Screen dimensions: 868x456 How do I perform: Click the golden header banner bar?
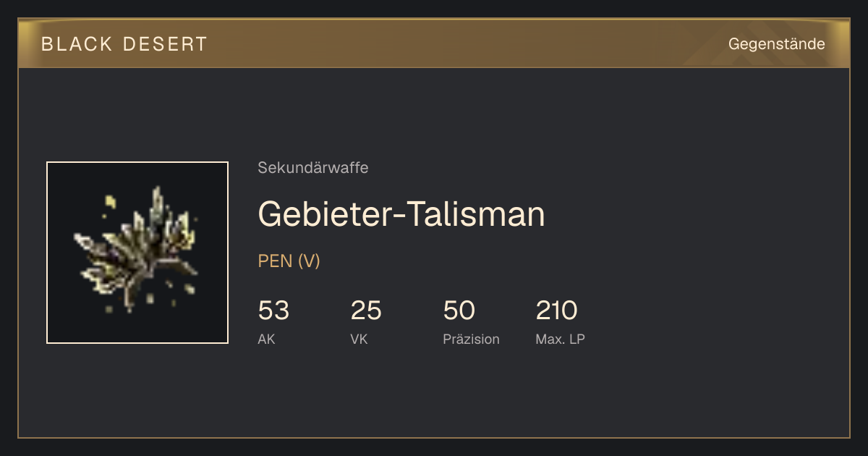[434, 43]
